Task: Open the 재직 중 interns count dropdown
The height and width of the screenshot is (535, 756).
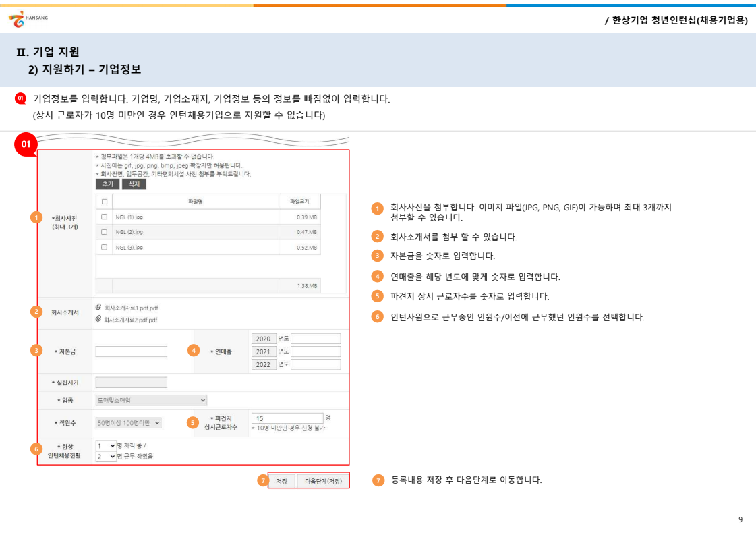Action: 106,446
